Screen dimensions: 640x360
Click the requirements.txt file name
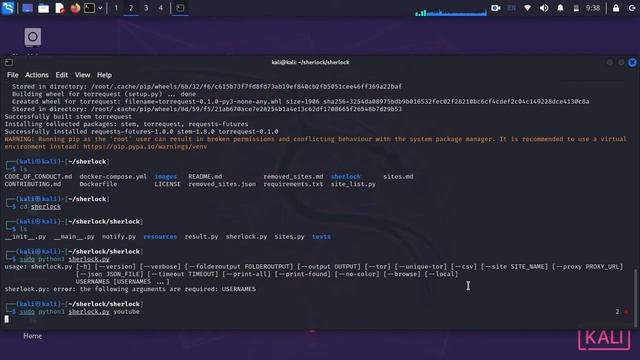coord(293,184)
